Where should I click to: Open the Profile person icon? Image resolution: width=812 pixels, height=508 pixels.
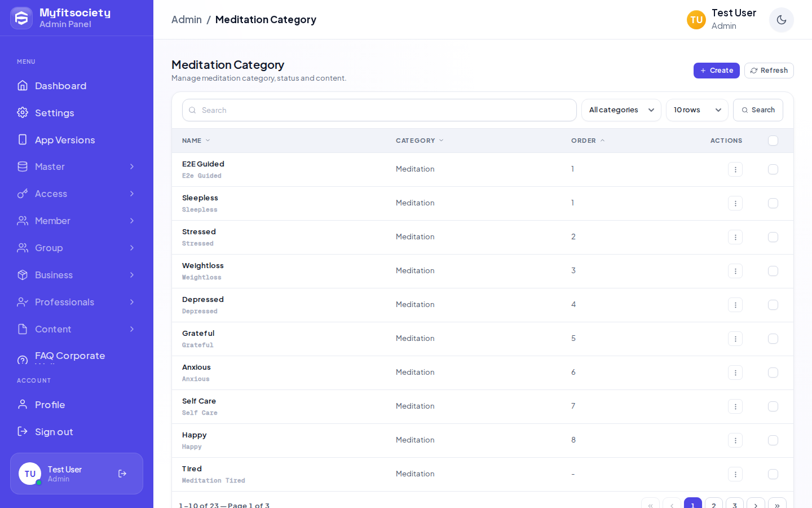[23, 404]
